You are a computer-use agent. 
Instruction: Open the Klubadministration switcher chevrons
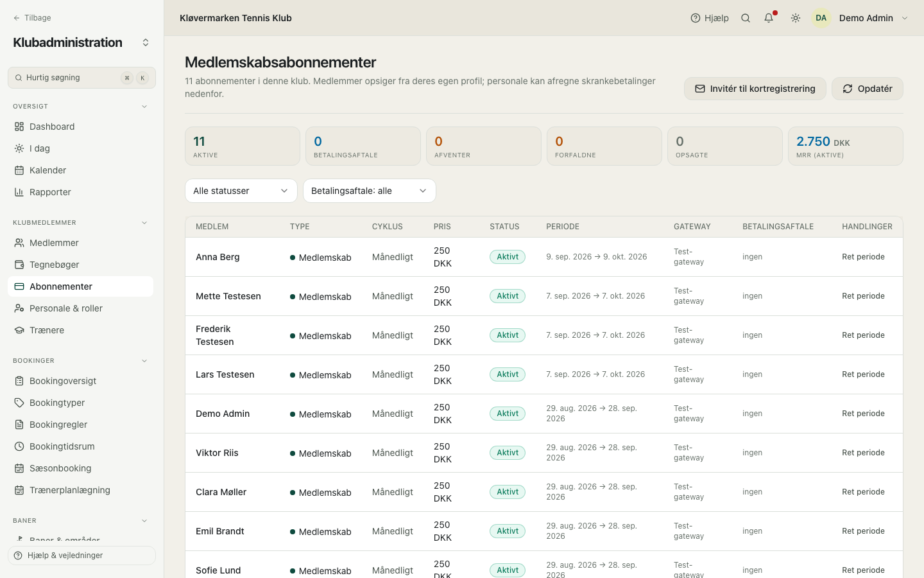pos(146,42)
